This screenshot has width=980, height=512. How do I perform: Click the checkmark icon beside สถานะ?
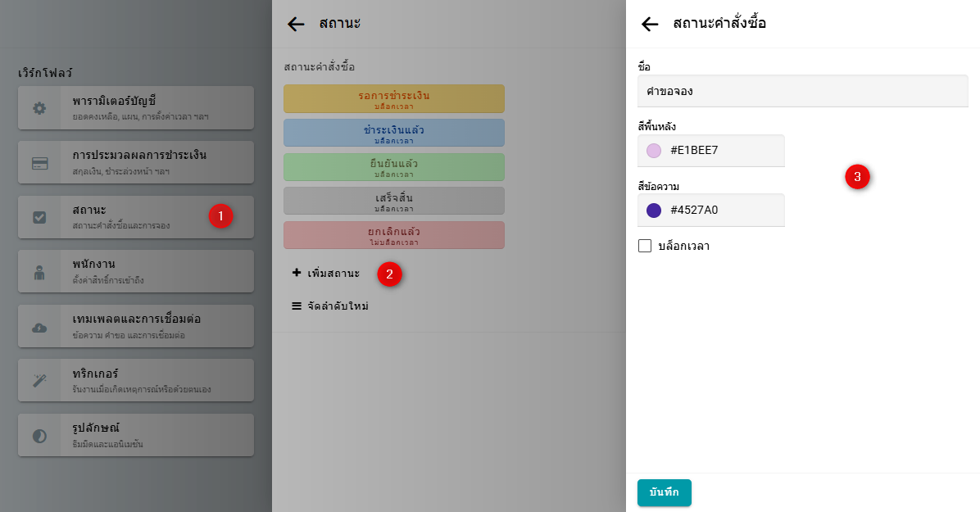(39, 217)
